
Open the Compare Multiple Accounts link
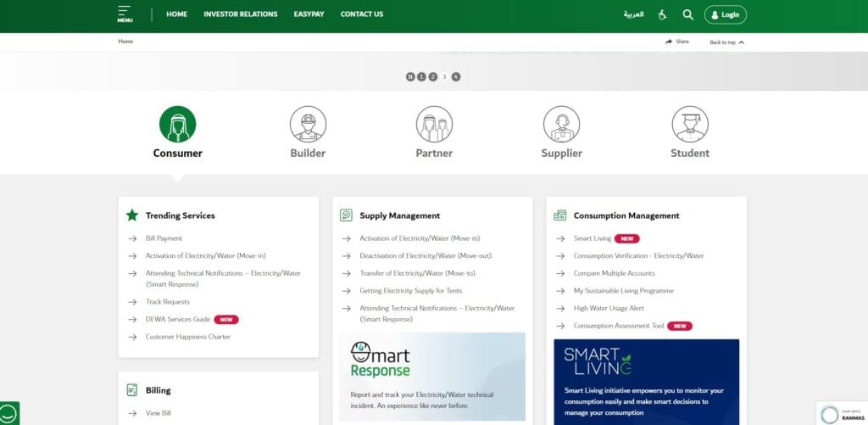(614, 273)
